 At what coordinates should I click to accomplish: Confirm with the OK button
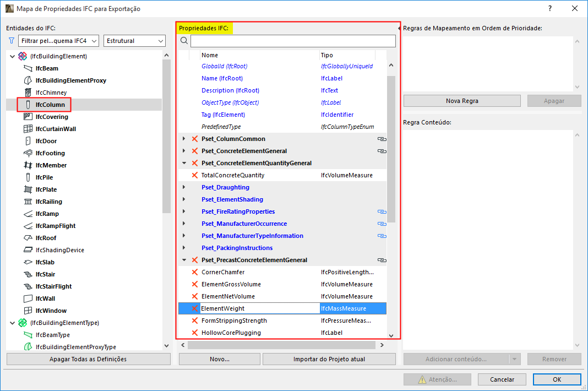coord(557,379)
